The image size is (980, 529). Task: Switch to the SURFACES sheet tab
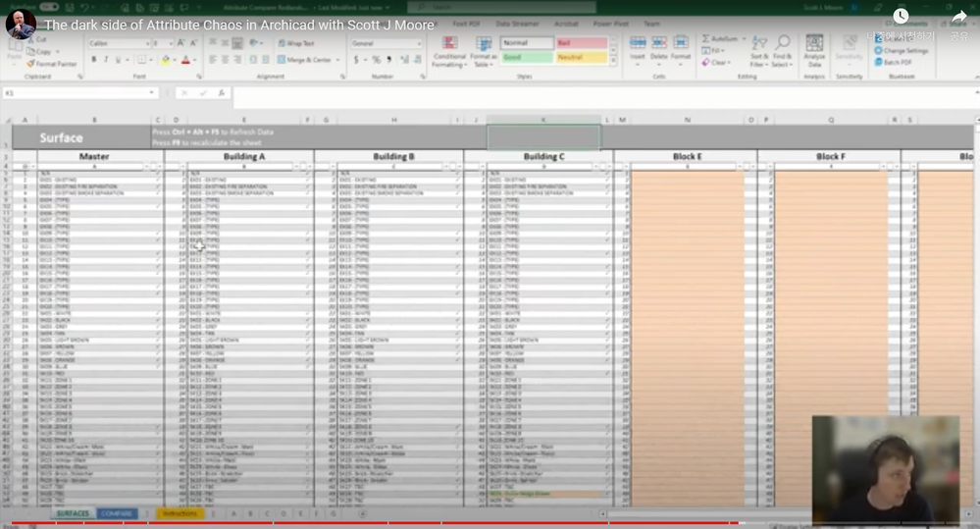tap(73, 513)
